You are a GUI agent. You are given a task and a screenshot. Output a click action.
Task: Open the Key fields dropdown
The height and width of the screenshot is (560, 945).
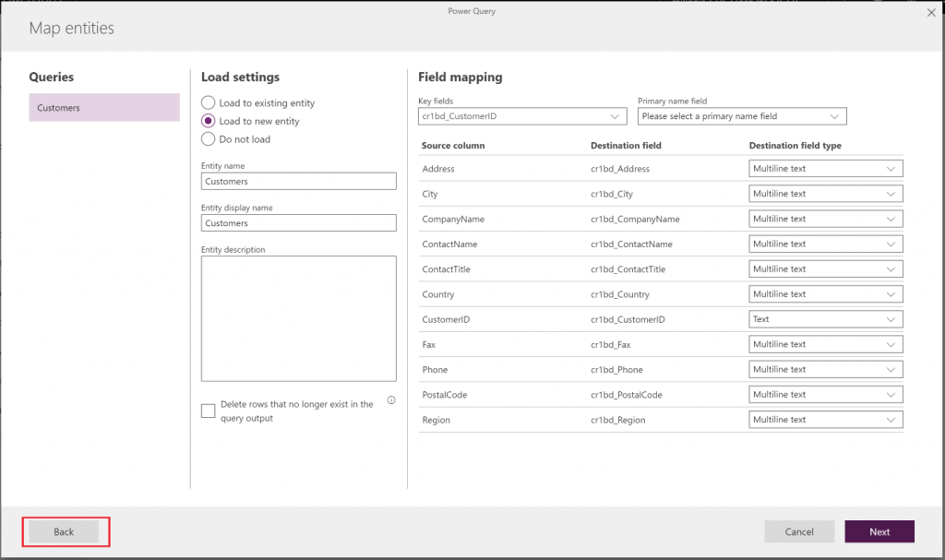pyautogui.click(x=522, y=116)
